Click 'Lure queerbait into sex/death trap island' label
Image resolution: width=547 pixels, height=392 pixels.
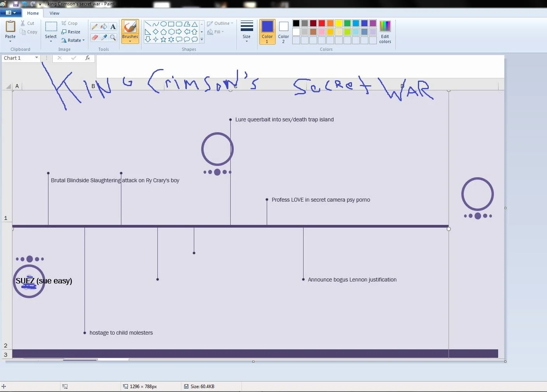285,119
